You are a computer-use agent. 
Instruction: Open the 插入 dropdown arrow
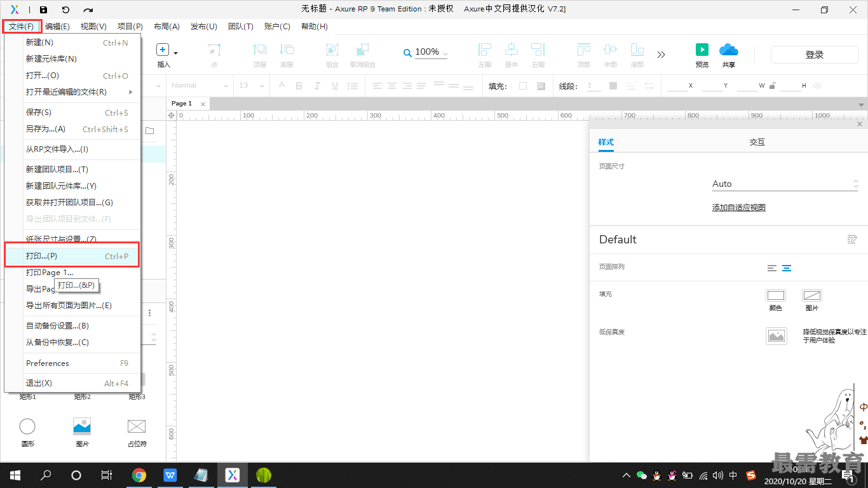point(176,53)
